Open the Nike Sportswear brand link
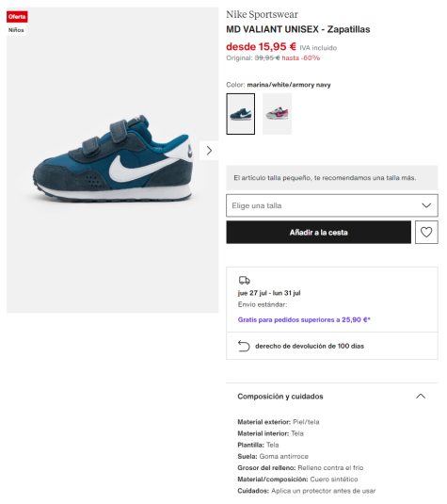This screenshot has width=447, height=504. pos(262,14)
